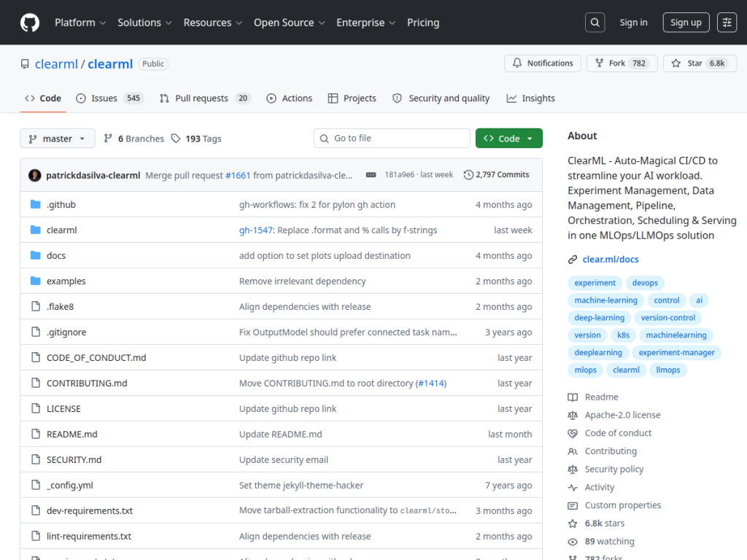This screenshot has width=747, height=560.
Task: Select the experiment-manager topic tag
Action: tap(676, 352)
